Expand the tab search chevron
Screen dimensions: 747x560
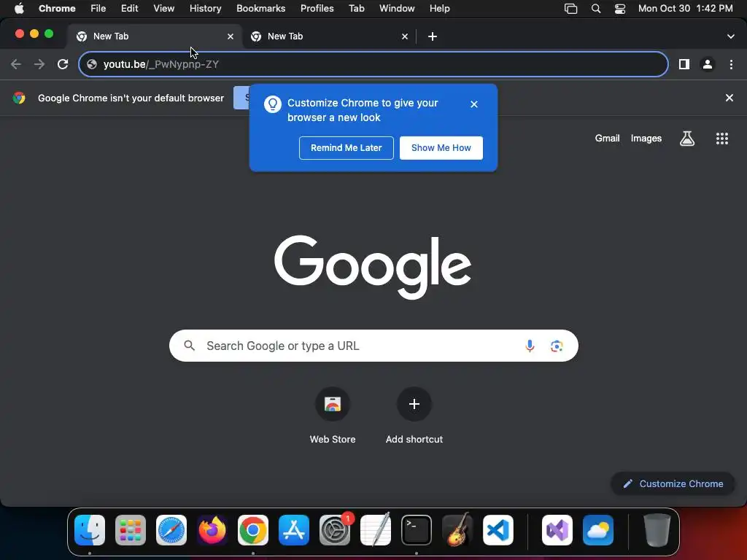pos(730,36)
